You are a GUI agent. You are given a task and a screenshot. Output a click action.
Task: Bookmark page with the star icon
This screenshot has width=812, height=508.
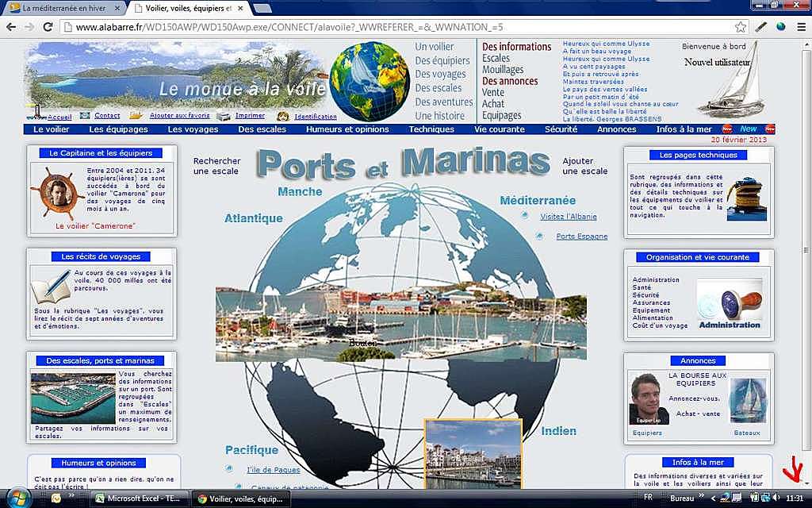[x=741, y=27]
